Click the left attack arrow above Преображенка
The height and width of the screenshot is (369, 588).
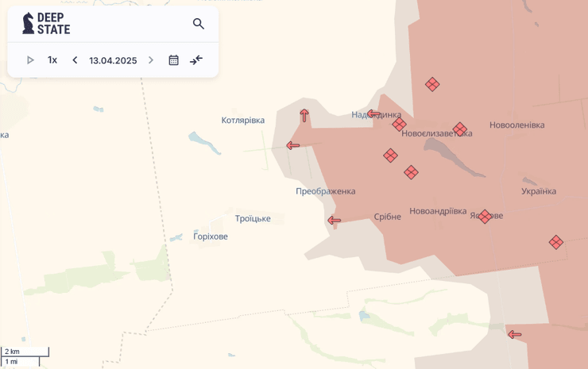[x=293, y=145]
